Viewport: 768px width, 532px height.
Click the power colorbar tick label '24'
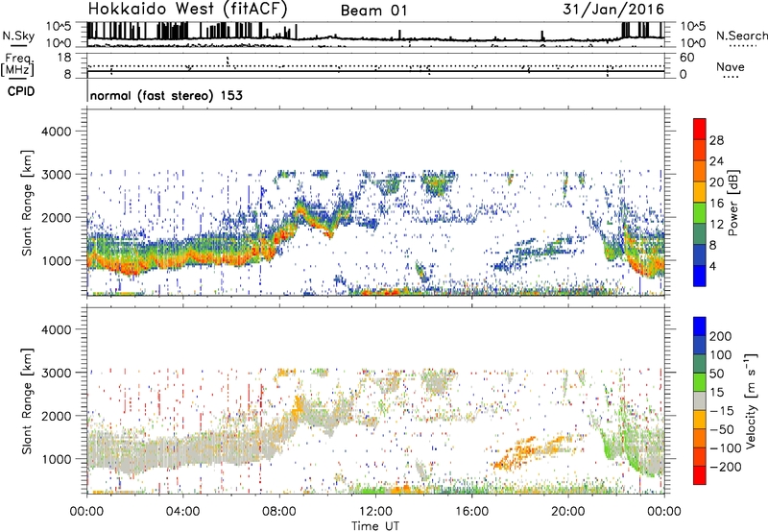click(716, 161)
